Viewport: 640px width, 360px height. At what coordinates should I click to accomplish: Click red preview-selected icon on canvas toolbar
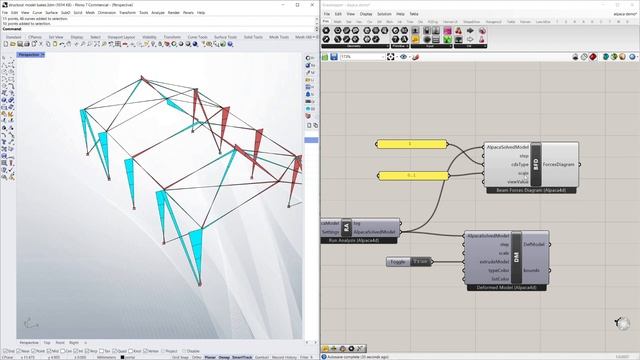click(593, 57)
